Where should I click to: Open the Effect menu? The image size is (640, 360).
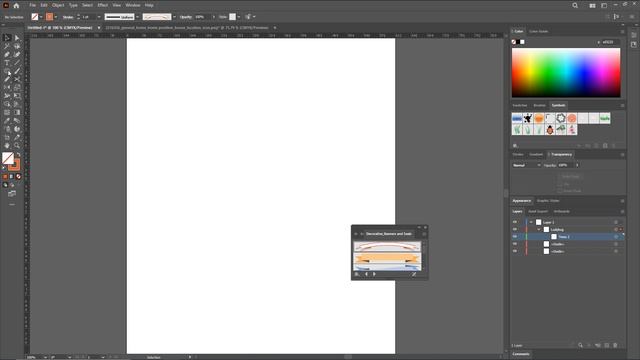pos(102,5)
